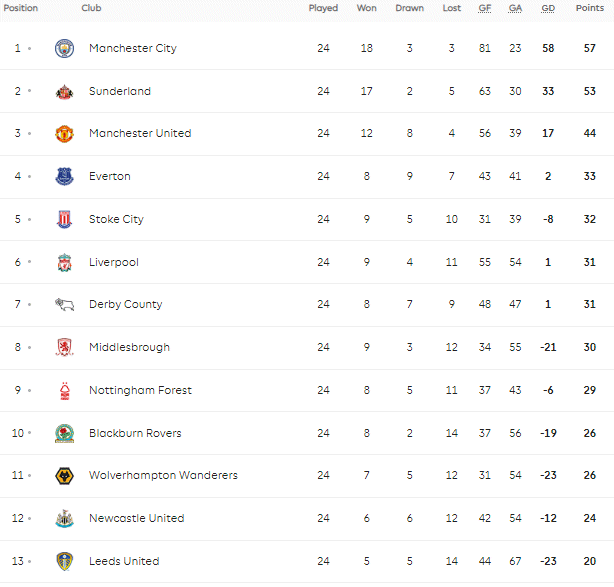This screenshot has width=614, height=587.
Task: Click the GD column header abbreviation
Action: click(x=548, y=8)
